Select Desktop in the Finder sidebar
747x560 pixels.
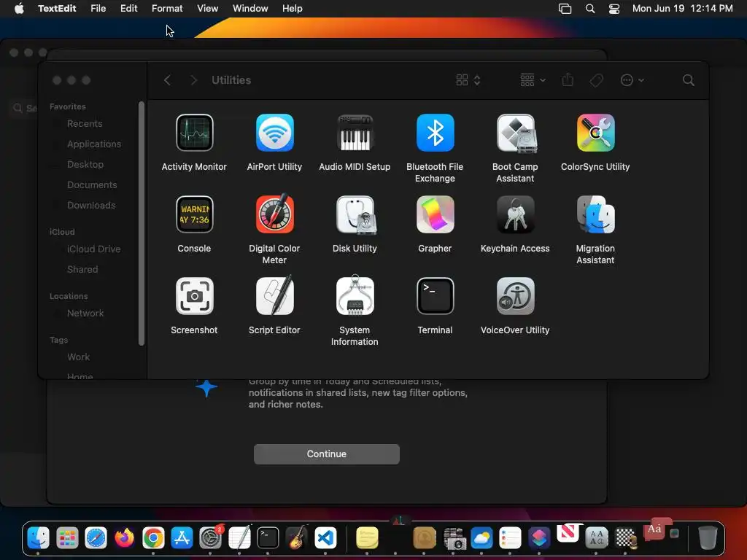pyautogui.click(x=85, y=165)
